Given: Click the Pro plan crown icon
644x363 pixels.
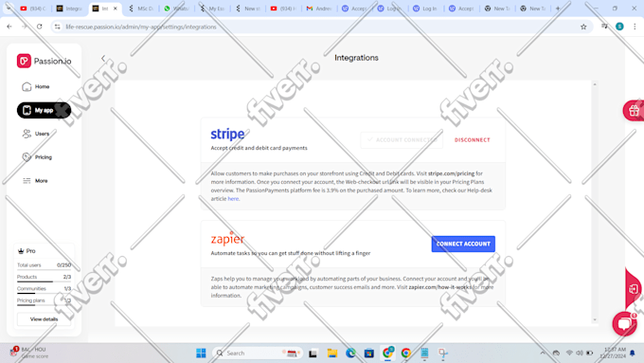Looking at the screenshot, I should tap(21, 251).
